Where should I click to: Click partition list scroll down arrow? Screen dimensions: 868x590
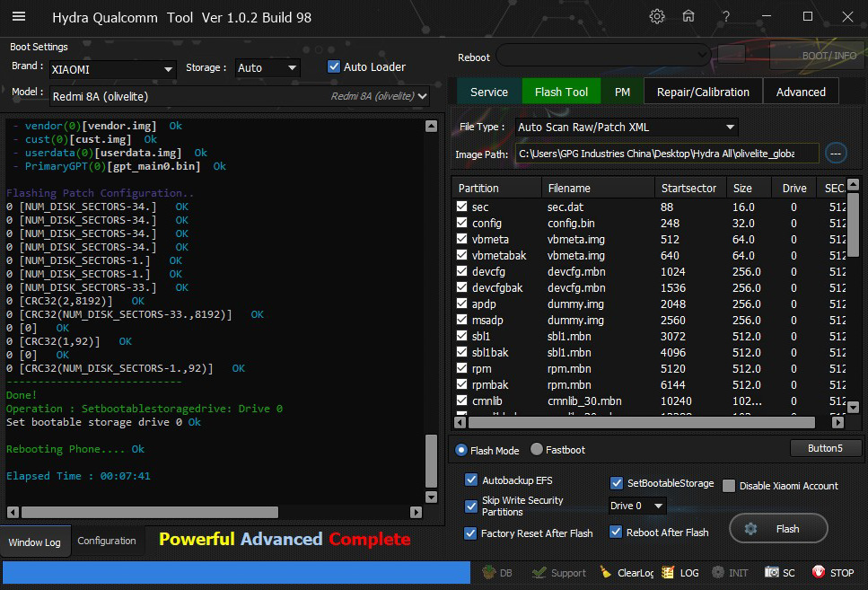click(x=853, y=407)
